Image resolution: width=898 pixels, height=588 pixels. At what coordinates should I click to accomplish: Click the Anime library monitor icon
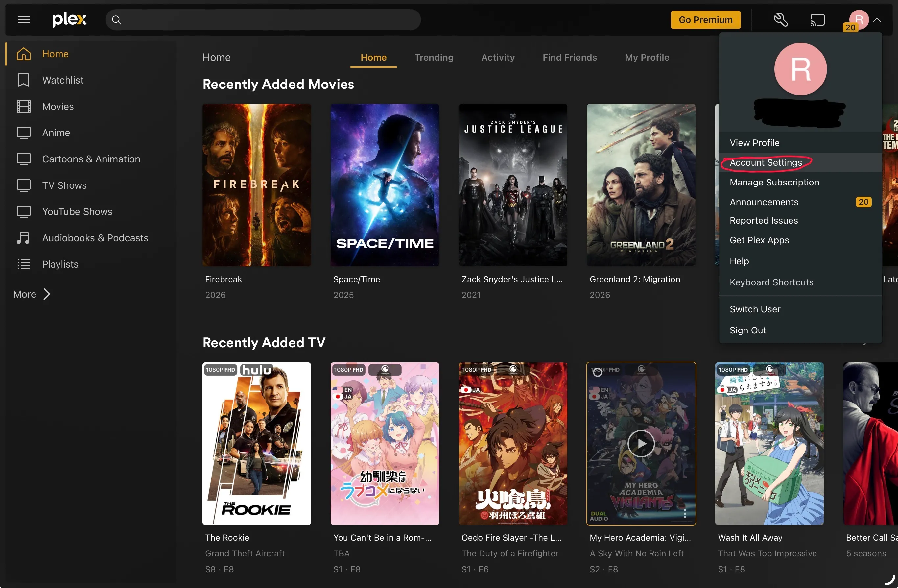pyautogui.click(x=23, y=133)
